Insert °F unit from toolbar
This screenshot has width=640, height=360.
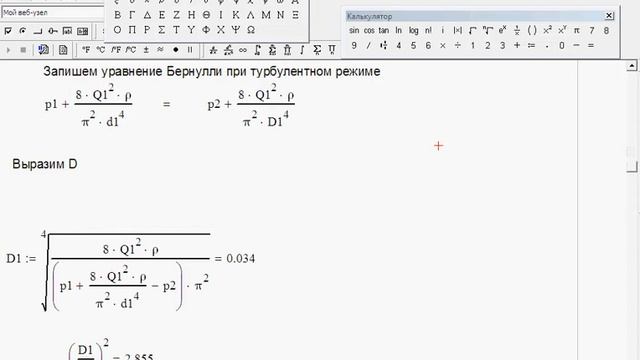[86, 50]
